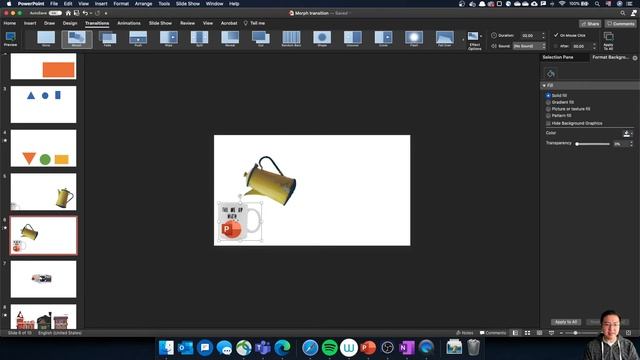Start Slide Show from the status bar icon
The width and height of the screenshot is (640, 360).
pos(551,333)
